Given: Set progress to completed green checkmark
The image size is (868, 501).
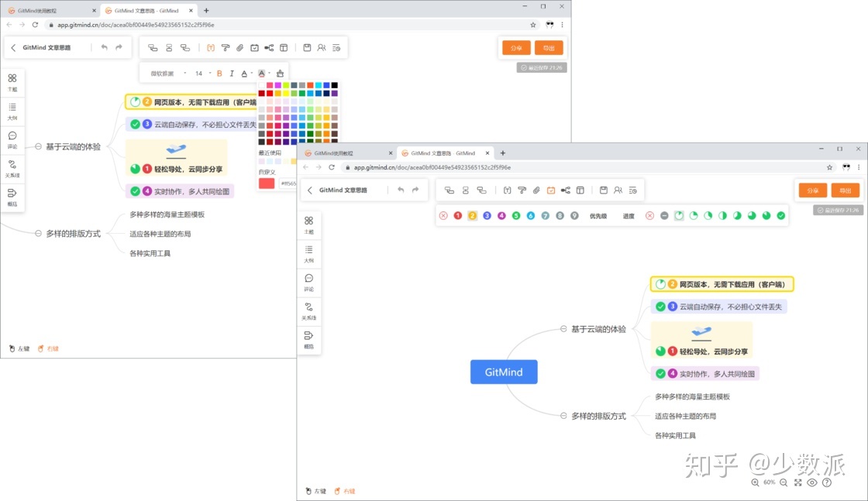Looking at the screenshot, I should (x=780, y=216).
